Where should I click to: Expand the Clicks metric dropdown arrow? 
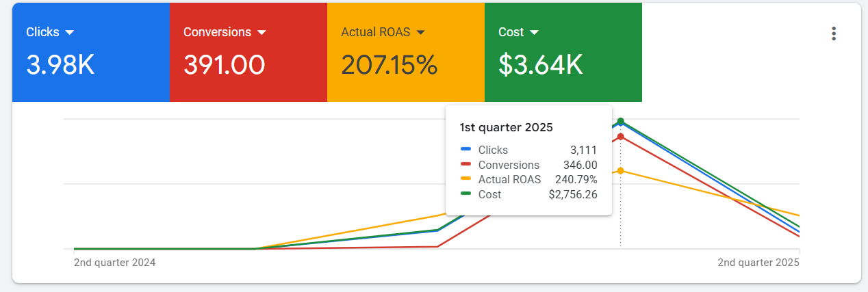(69, 32)
